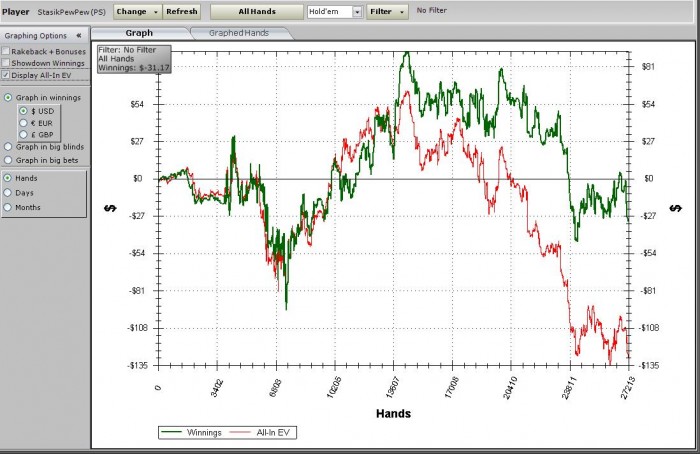
Task: Click the No Filter status text
Action: pos(431,10)
